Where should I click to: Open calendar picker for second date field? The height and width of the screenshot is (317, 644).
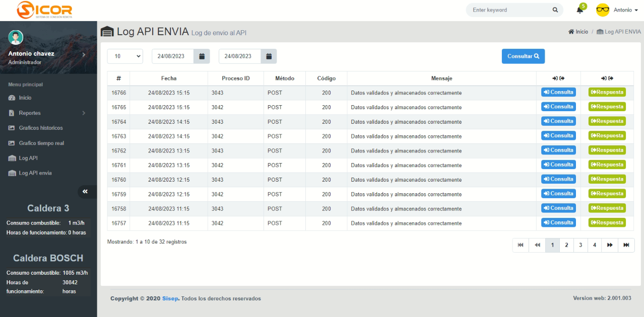[x=269, y=56]
